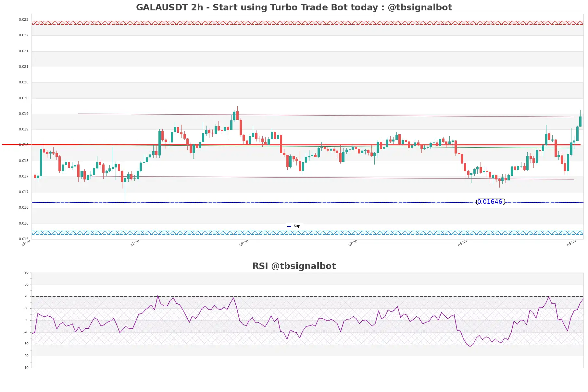Click the 0.015 price axis label
This screenshot has width=588, height=392.
click(x=23, y=239)
